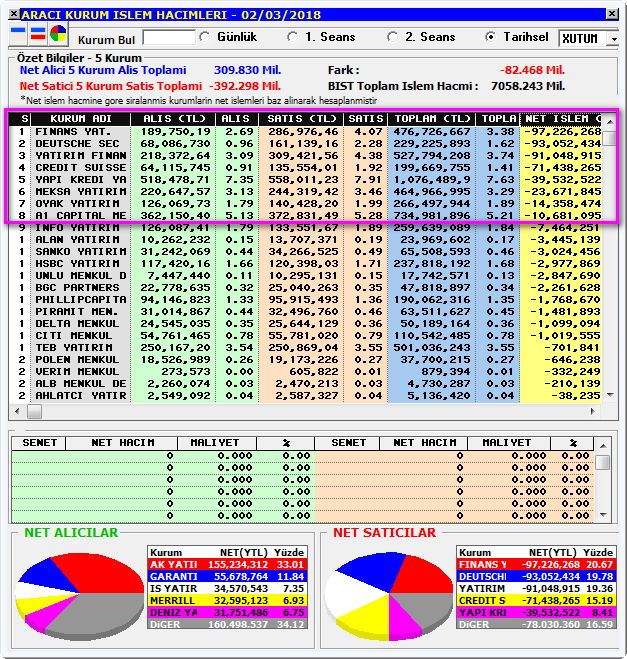Sort by the SATIS (TL) column header
This screenshot has width=627, height=659.
tap(301, 119)
